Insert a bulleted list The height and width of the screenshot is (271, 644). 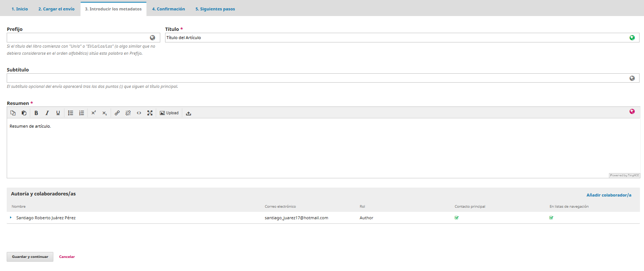(70, 113)
